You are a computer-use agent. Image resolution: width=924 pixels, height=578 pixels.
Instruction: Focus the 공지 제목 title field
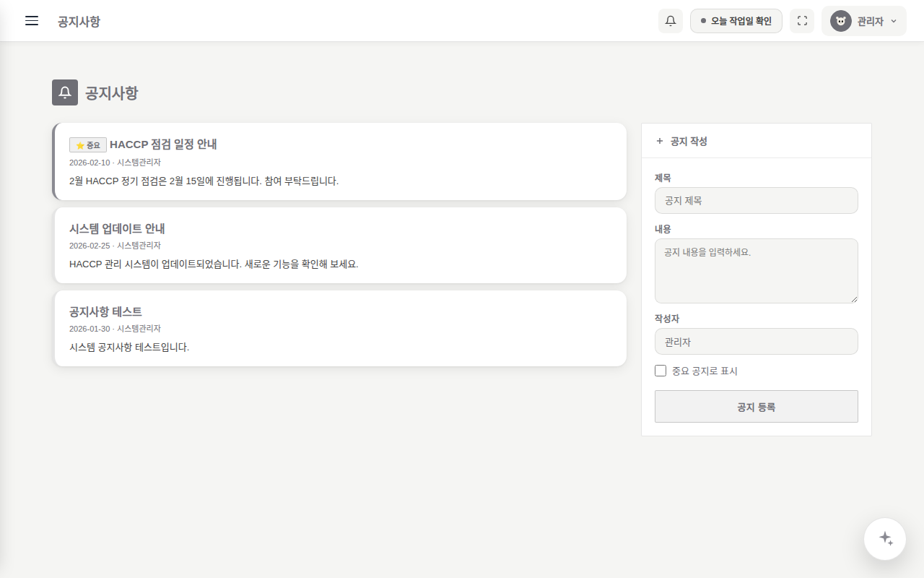pyautogui.click(x=757, y=201)
